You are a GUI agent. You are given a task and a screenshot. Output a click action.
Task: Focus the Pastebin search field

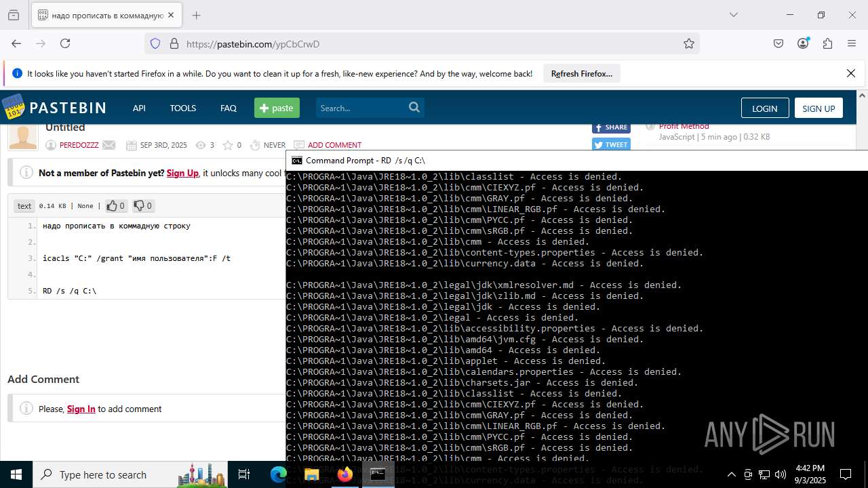361,108
